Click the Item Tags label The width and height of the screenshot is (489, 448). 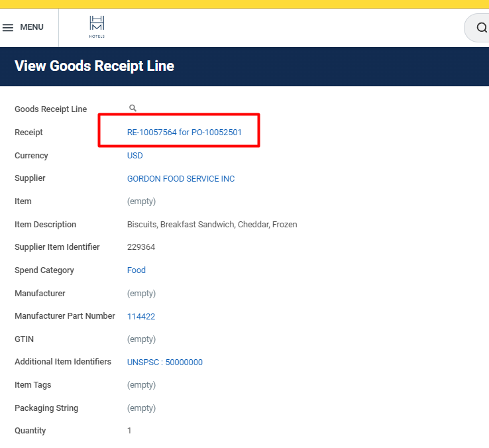pyautogui.click(x=32, y=385)
